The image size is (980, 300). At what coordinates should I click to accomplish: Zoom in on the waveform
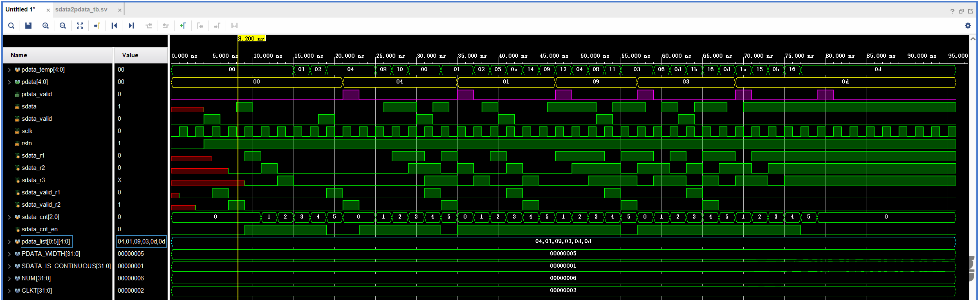(x=45, y=26)
